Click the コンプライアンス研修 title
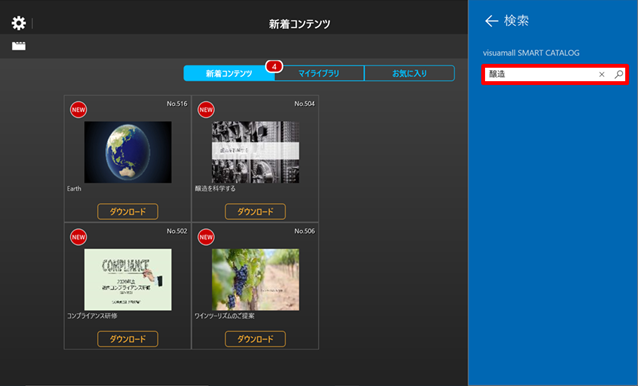638x386 pixels. [92, 316]
